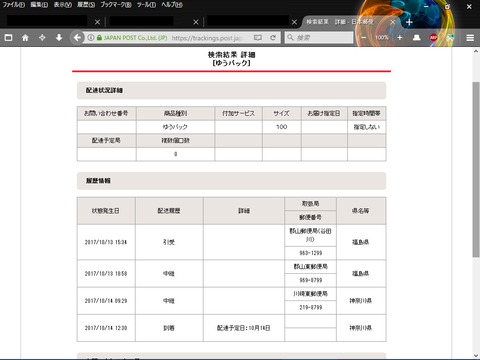Click the 引受 status cell
Viewport: 480px width, 360px height.
coord(169,242)
